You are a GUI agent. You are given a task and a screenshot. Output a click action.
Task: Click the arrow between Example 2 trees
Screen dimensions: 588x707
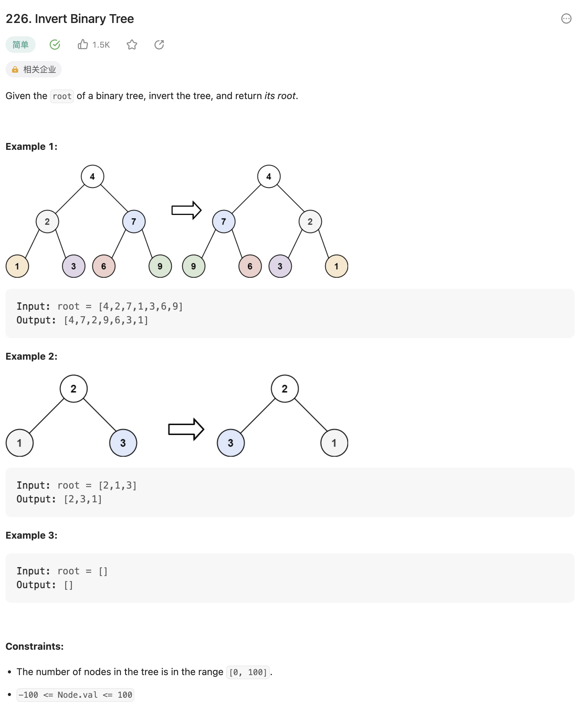186,429
